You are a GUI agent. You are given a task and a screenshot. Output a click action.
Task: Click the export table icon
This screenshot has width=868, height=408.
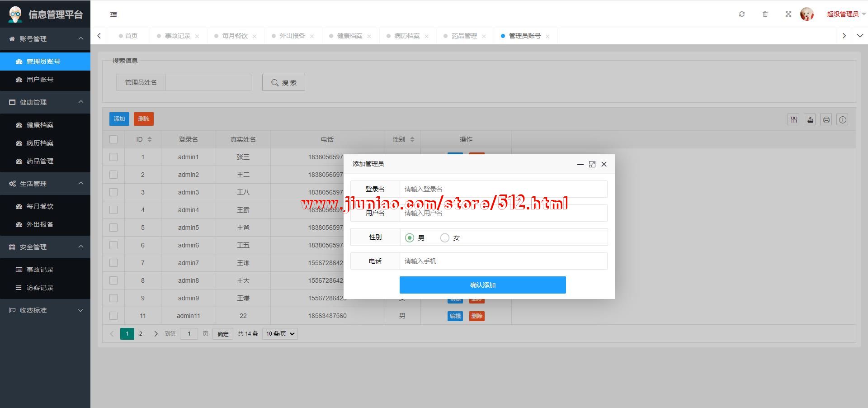[810, 119]
